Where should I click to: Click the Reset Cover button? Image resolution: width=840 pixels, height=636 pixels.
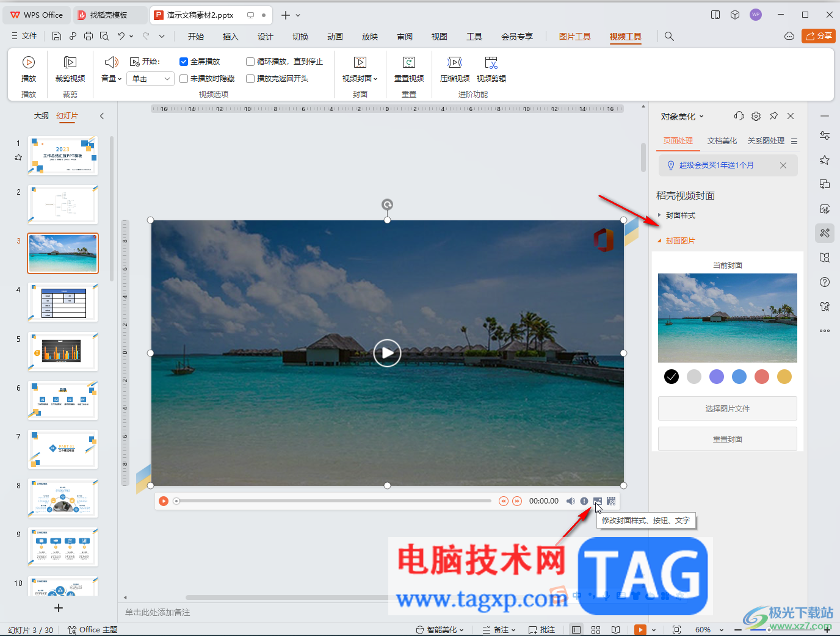point(728,439)
